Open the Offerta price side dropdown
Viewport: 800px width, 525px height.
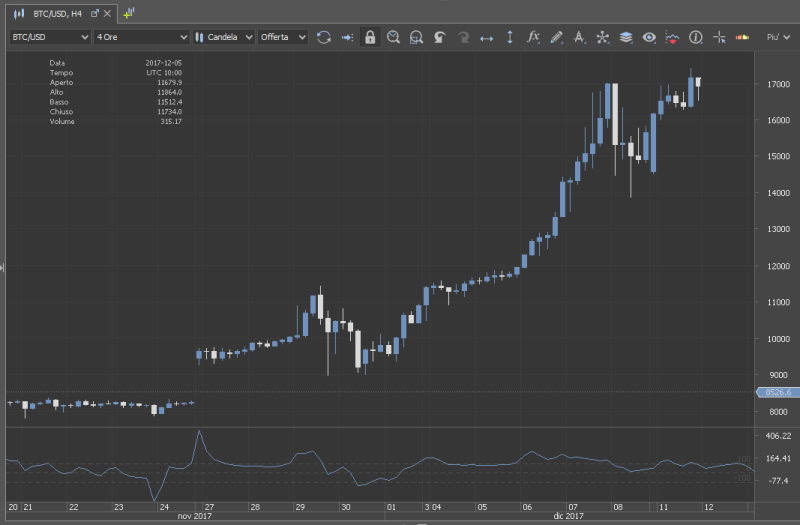tap(283, 37)
